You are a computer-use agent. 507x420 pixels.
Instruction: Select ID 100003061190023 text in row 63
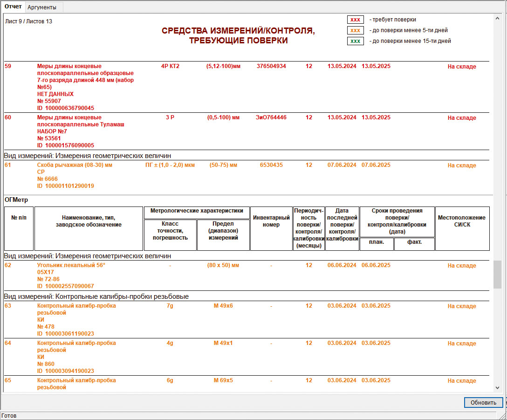65,334
